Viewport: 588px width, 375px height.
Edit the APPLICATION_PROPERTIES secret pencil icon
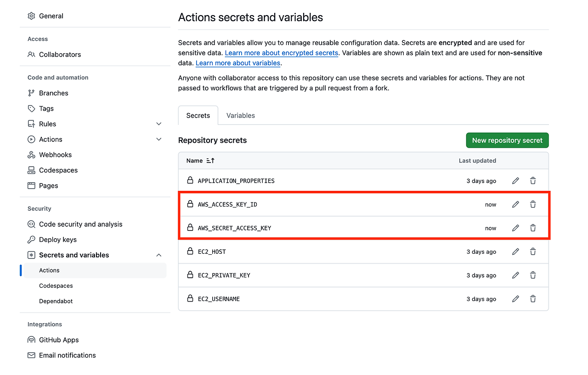pos(515,181)
